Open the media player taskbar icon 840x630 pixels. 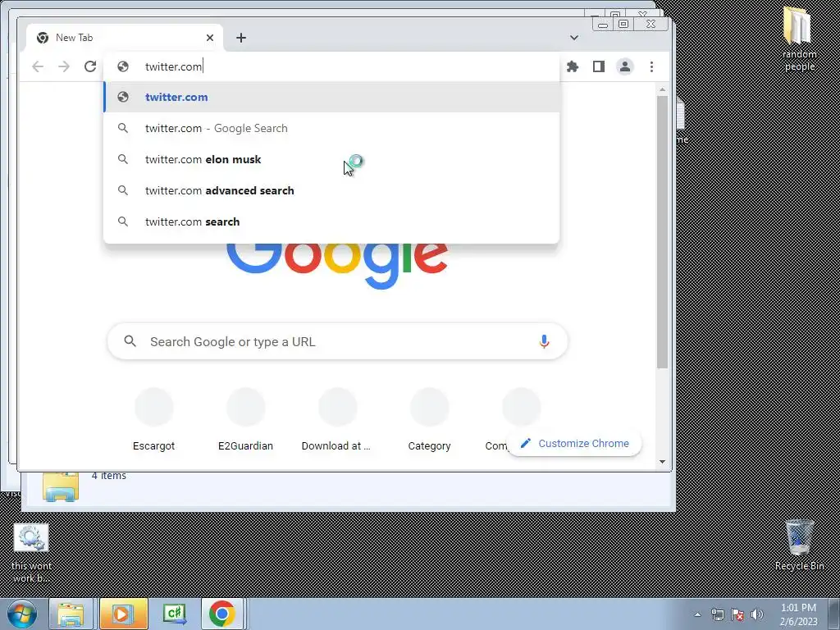(123, 614)
